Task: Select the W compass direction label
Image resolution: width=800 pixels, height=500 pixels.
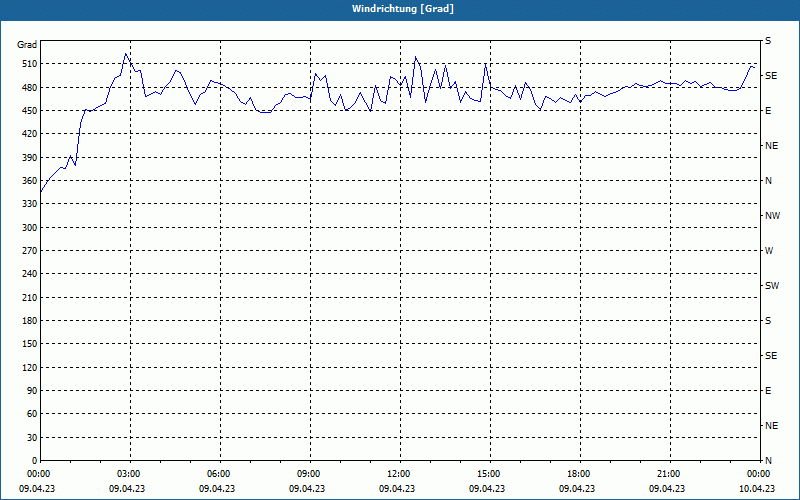Action: coord(769,251)
